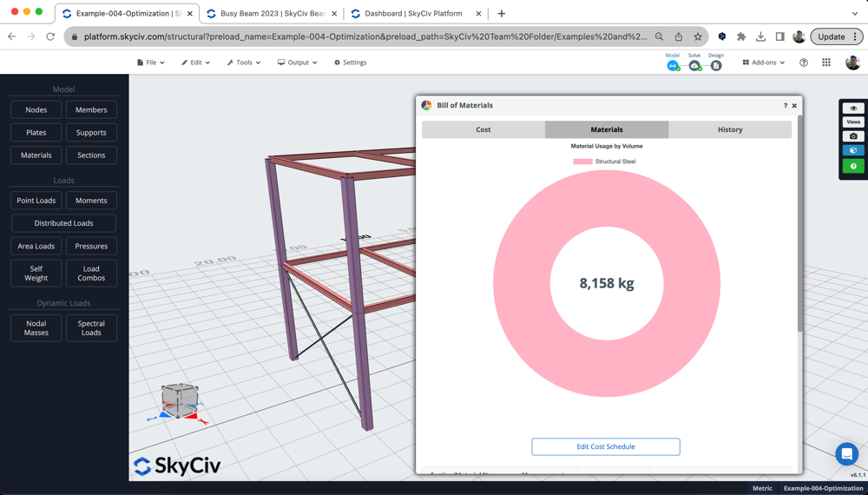Open SkyCiv user account avatar
Screen dimensions: 868x495
pos(852,63)
